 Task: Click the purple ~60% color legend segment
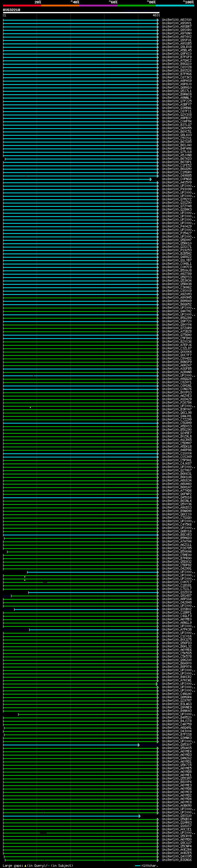[x=98, y=6]
